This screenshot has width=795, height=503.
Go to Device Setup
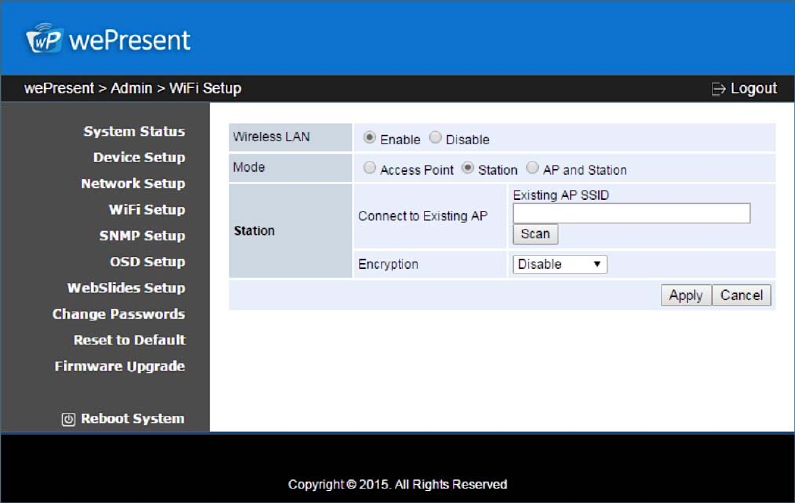pyautogui.click(x=139, y=157)
